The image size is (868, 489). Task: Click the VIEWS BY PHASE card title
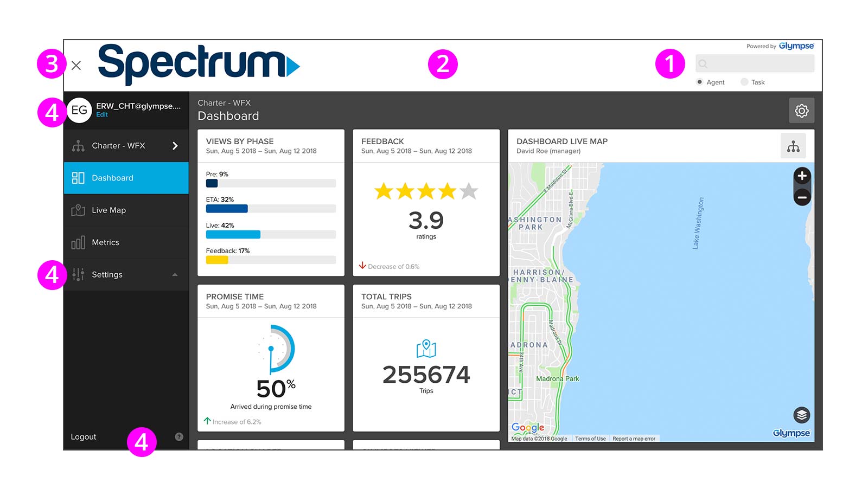point(240,141)
